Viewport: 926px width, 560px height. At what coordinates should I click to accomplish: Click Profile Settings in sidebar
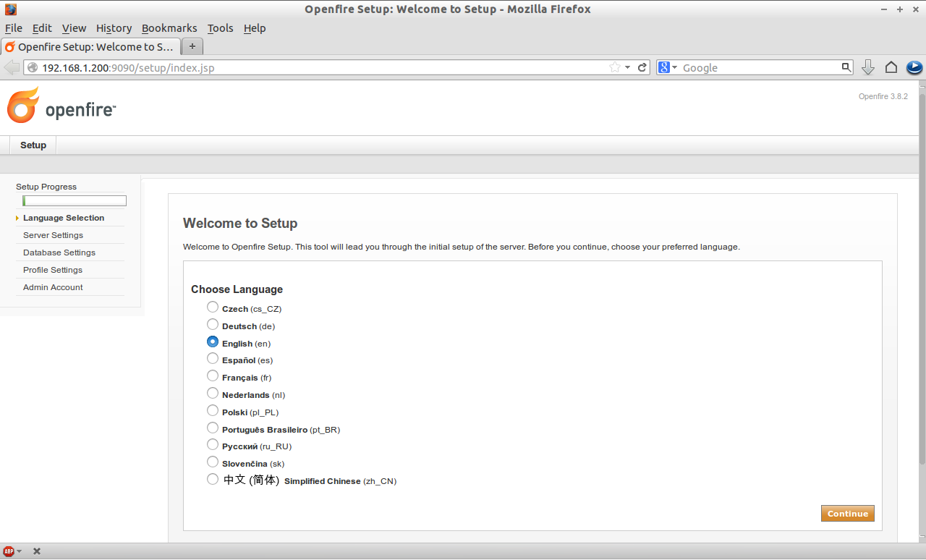[x=53, y=270]
